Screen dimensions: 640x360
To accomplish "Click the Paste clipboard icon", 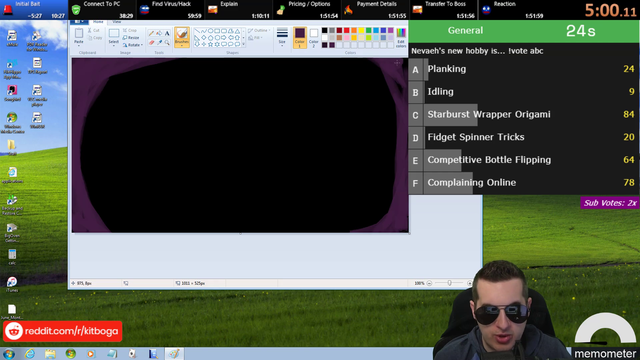I will 79,33.
